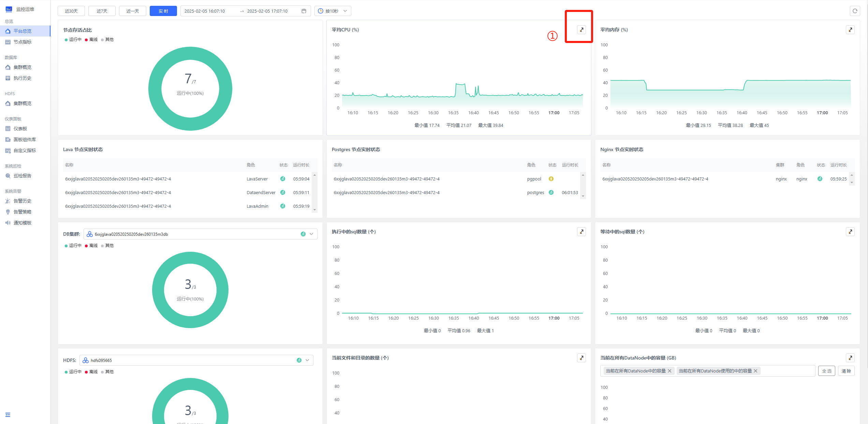The width and height of the screenshot is (868, 424).
Task: Open HDFS 集群概览 in sidebar
Action: [25, 103]
